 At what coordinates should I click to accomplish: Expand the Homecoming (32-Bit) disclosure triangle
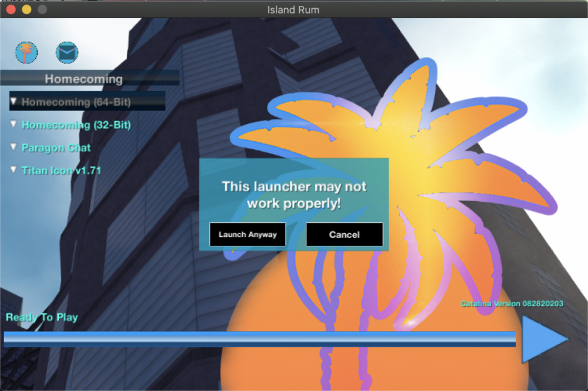click(x=14, y=124)
